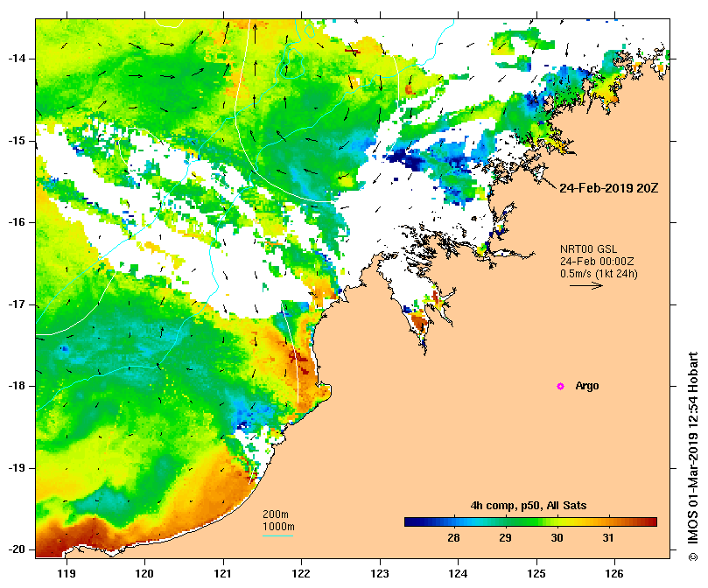
Task: Click the 4h comp, p50, All Sats title
Action: [529, 506]
